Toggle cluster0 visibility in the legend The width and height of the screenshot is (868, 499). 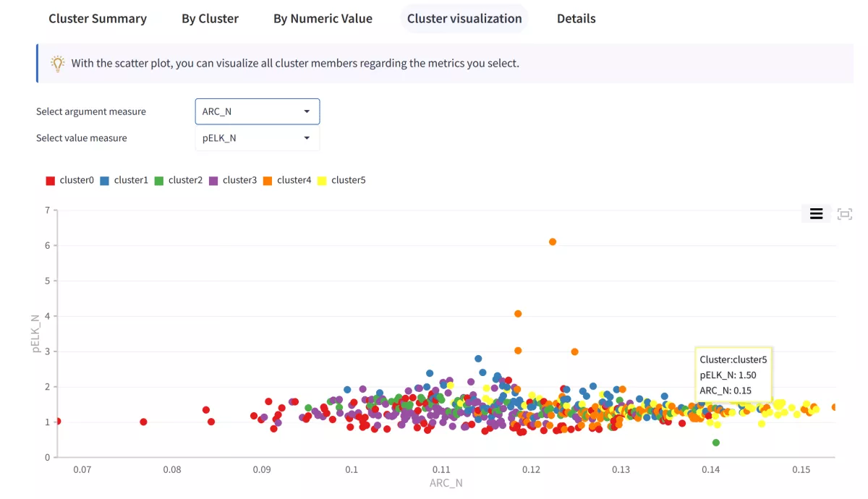click(x=70, y=180)
